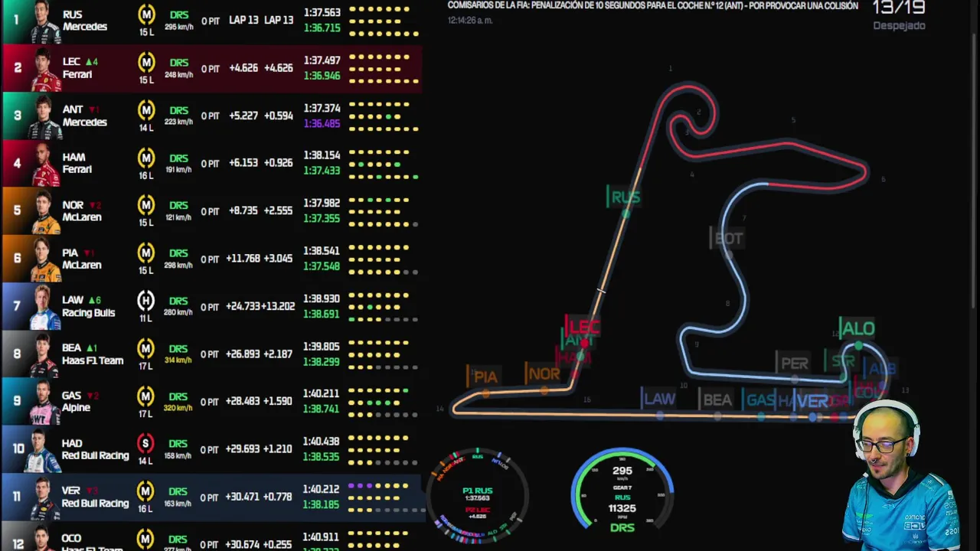Image resolution: width=980 pixels, height=551 pixels.
Task: Select the Norris driver portrait
Action: (x=44, y=212)
